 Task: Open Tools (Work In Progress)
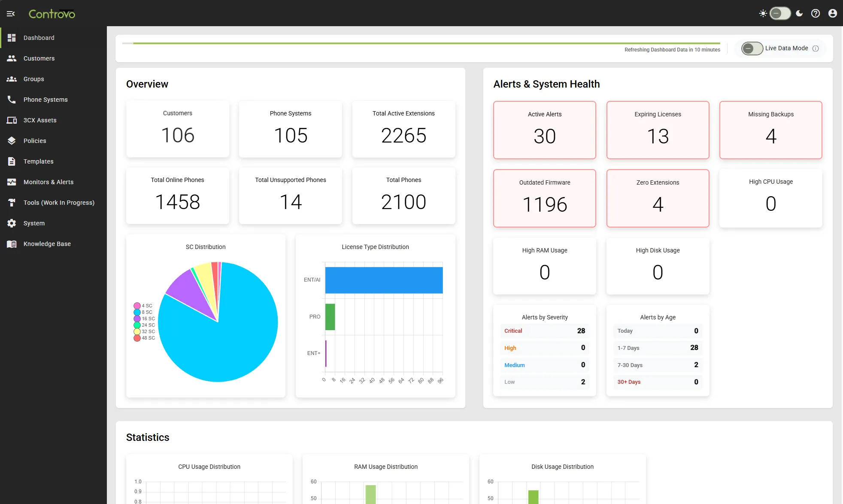[x=59, y=203]
